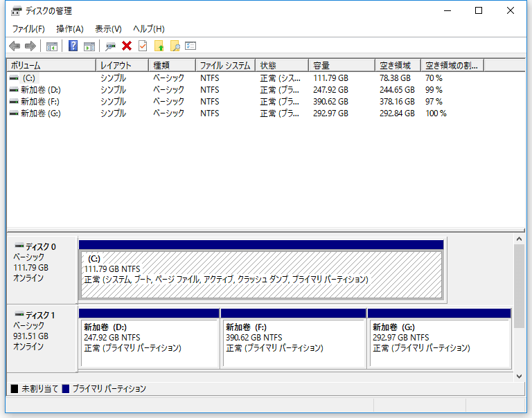Image resolution: width=532 pixels, height=418 pixels.
Task: Click the 111.79 GB capacity cell
Action: [330, 78]
